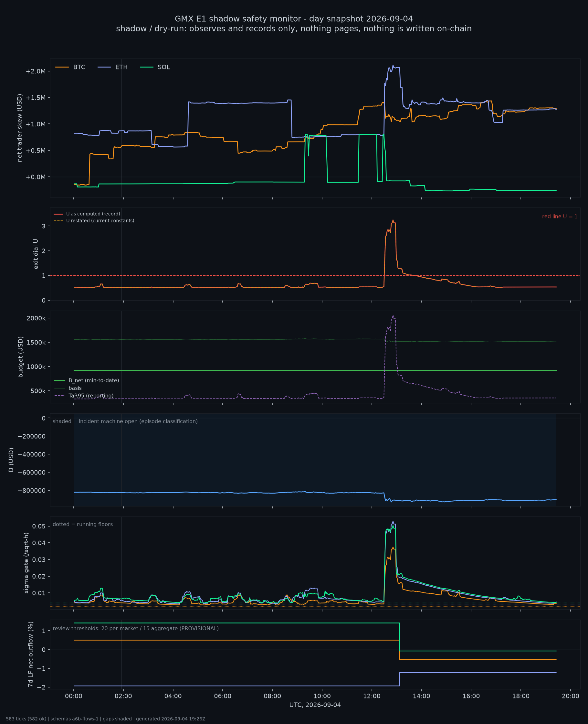
Task: Click the '14:00' time axis label
Action: click(x=421, y=696)
